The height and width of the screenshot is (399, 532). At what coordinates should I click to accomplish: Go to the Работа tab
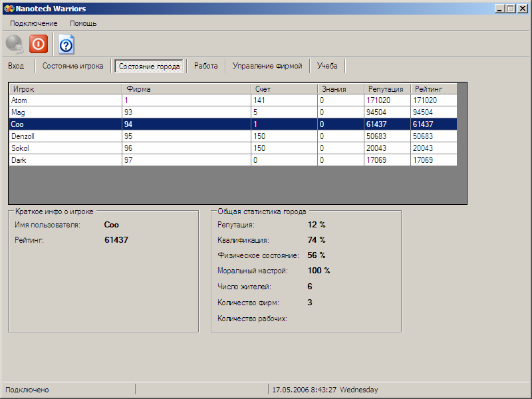[205, 66]
